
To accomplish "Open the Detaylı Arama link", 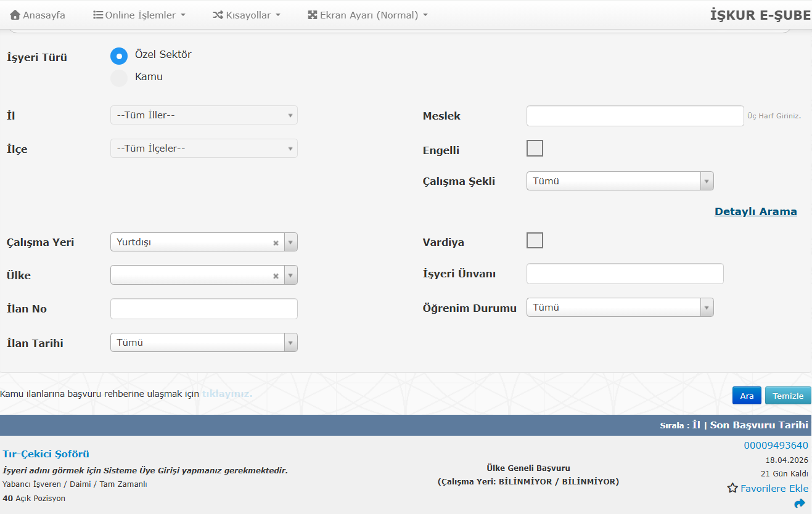I will pyautogui.click(x=755, y=211).
